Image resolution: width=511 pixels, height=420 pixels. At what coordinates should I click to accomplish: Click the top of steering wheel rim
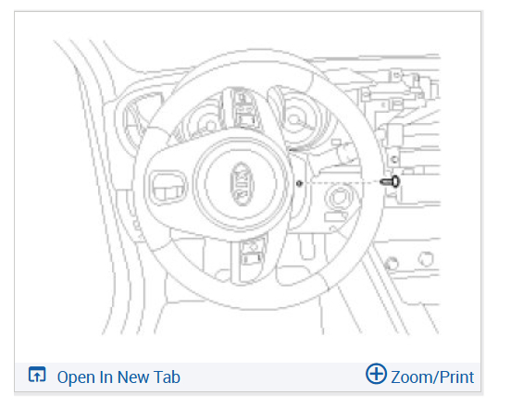[257, 56]
